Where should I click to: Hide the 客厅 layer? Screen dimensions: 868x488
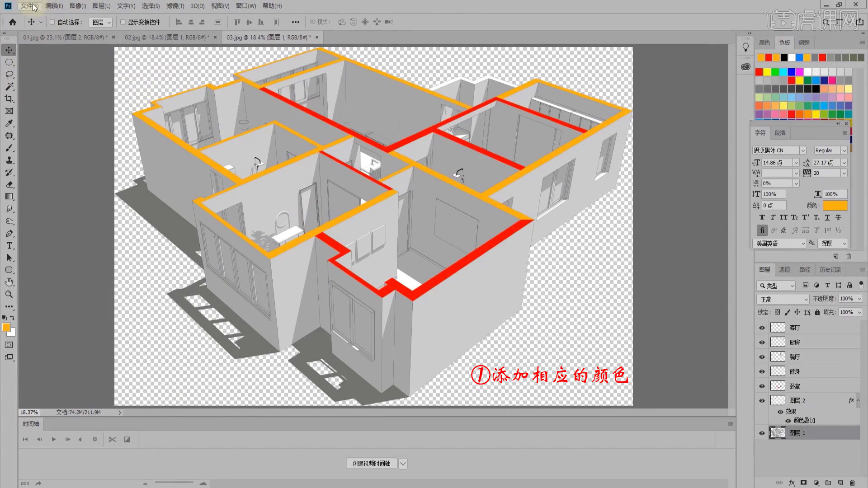(x=762, y=328)
